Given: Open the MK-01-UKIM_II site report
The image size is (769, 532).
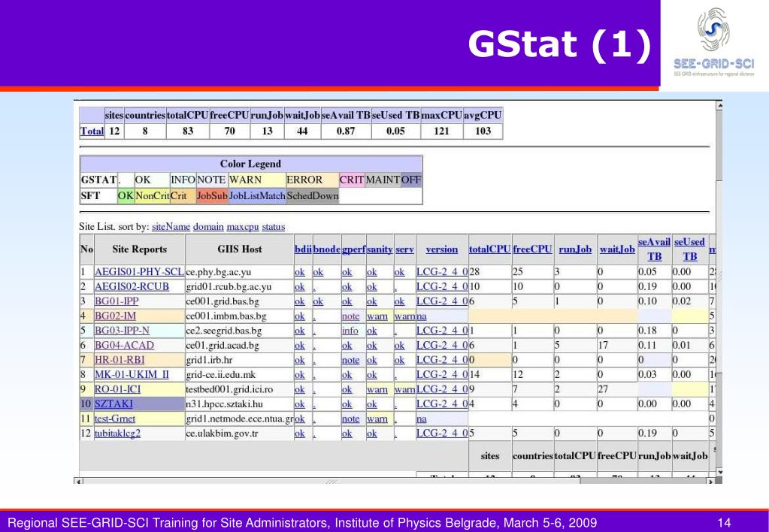Looking at the screenshot, I should tap(132, 375).
